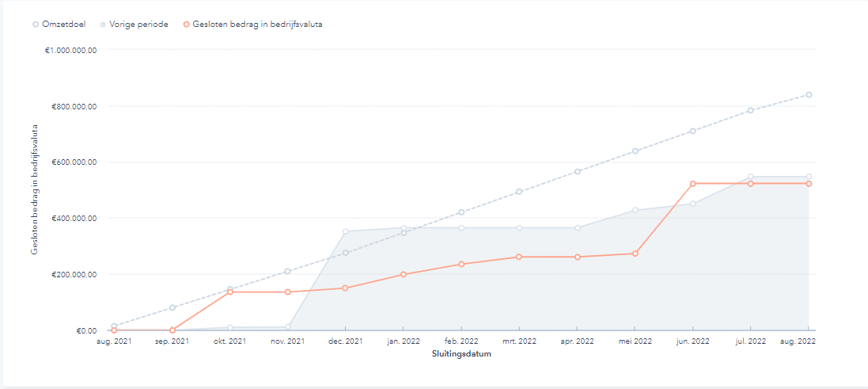This screenshot has height=389, width=868.
Task: Select the Vorige periode point at feb. 2022
Action: coord(461,227)
